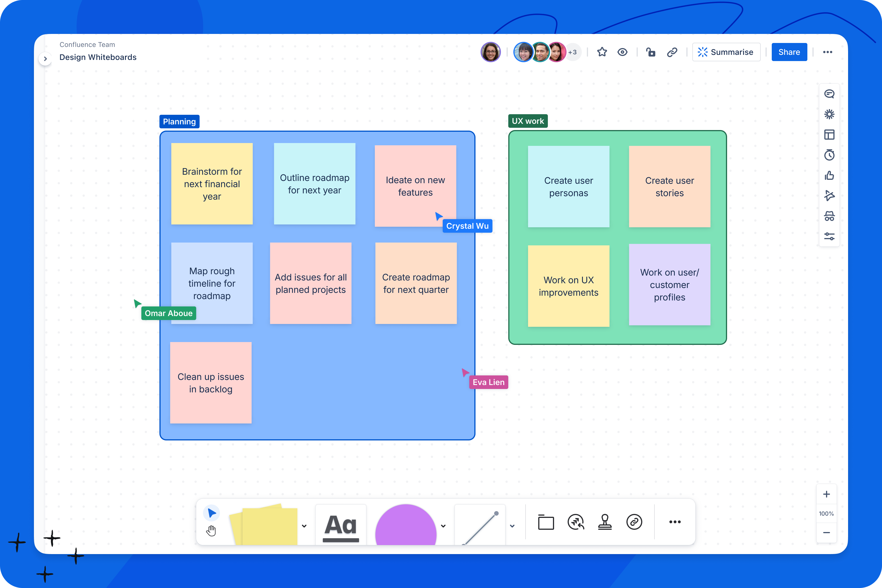
Task: Expand the collapsed left sidebar
Action: [x=46, y=59]
